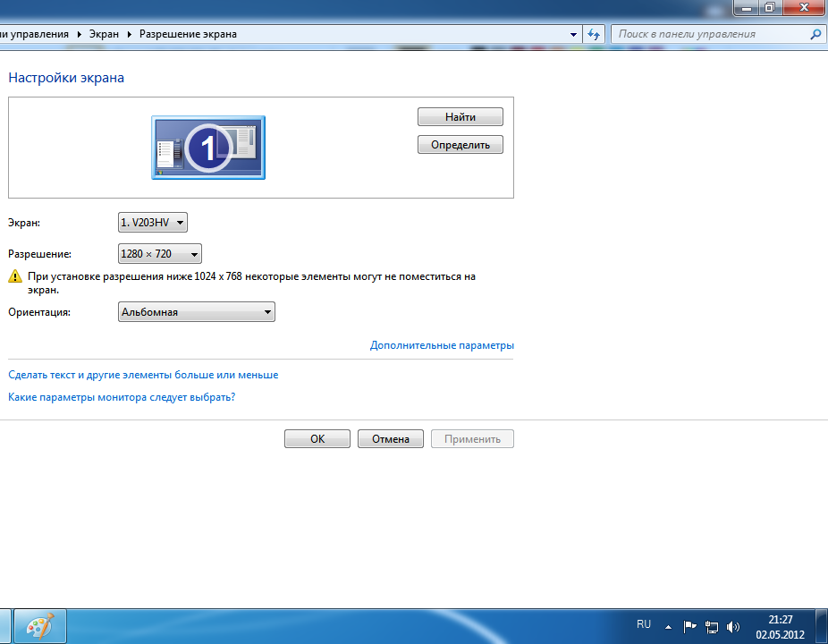
Task: Open the network tray icon
Action: 712,627
